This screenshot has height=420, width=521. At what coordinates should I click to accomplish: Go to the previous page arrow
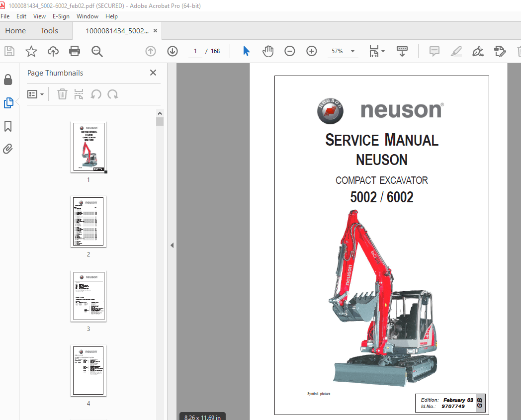[x=151, y=51]
